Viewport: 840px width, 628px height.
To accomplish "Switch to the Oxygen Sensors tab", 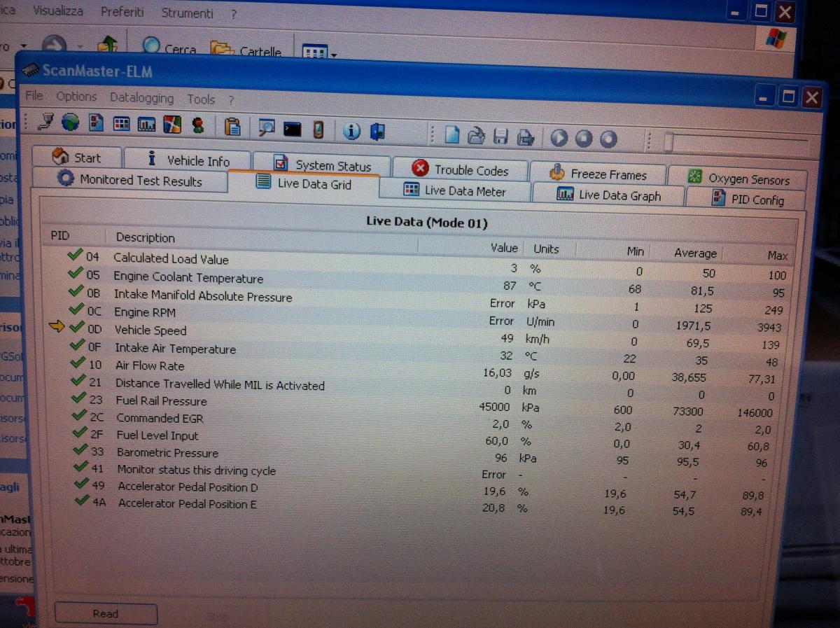I will [x=738, y=178].
